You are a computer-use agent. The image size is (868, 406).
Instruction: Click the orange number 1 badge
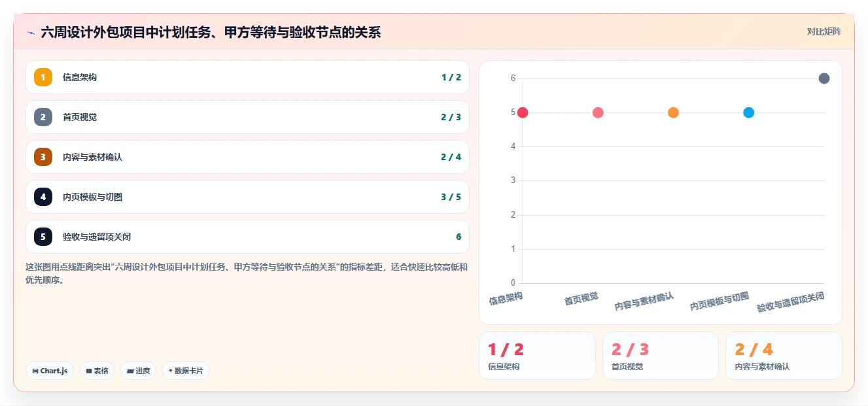click(x=43, y=77)
